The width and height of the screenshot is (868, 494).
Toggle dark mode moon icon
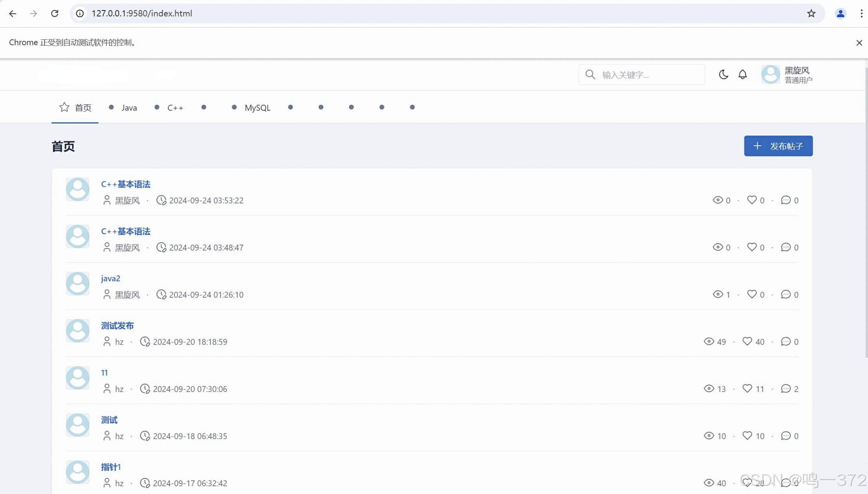click(x=723, y=74)
